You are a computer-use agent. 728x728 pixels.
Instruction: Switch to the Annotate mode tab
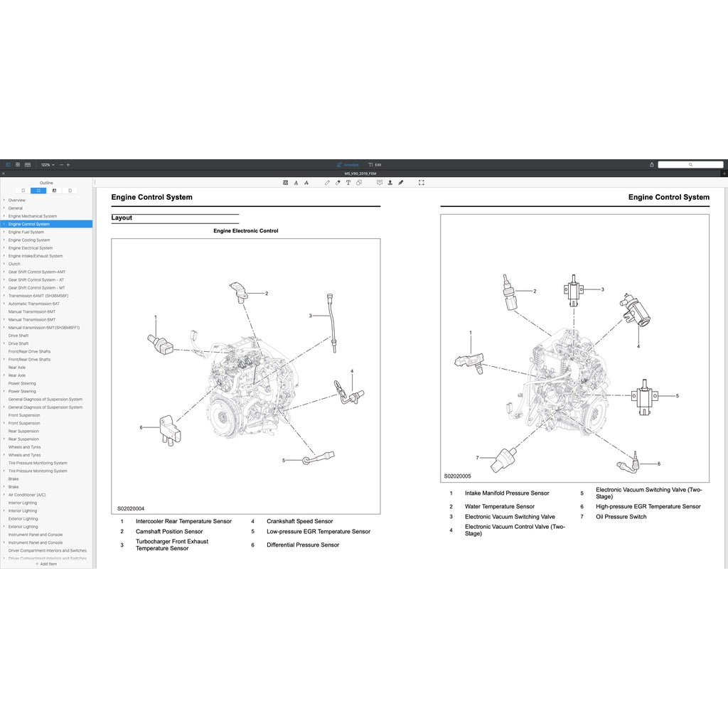pos(349,164)
